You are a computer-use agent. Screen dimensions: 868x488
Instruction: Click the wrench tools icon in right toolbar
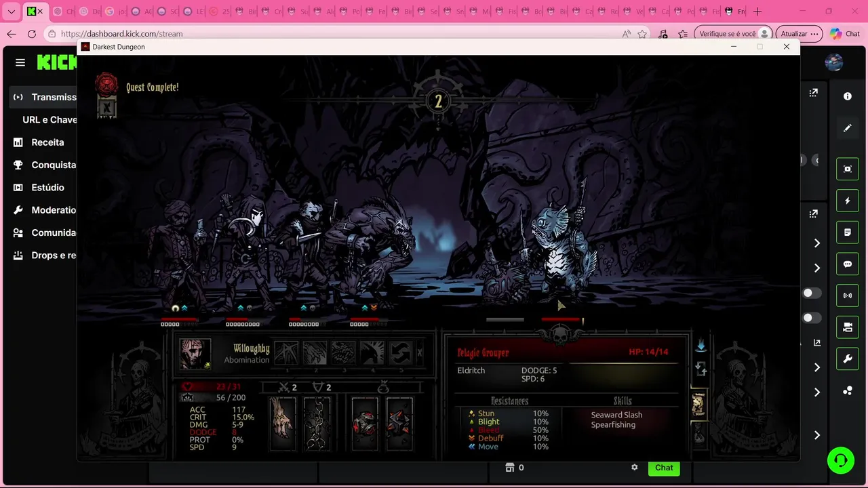(848, 359)
